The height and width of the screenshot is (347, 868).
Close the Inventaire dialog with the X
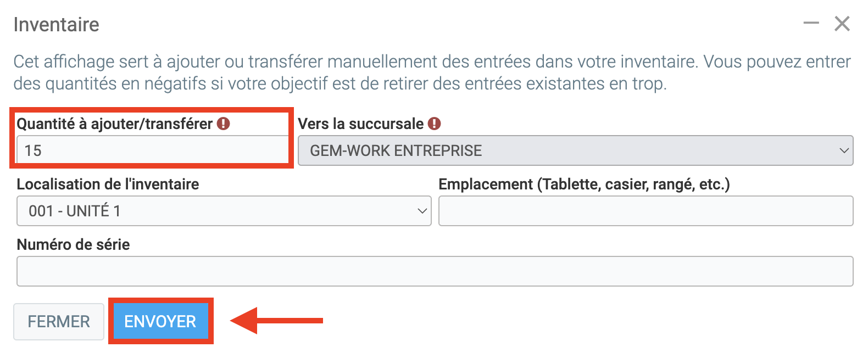click(842, 24)
